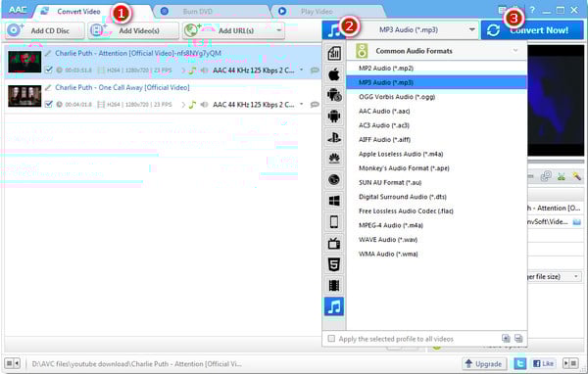Click the clip video icon next to the wand
This screenshot has height=374, width=588.
[562, 176]
